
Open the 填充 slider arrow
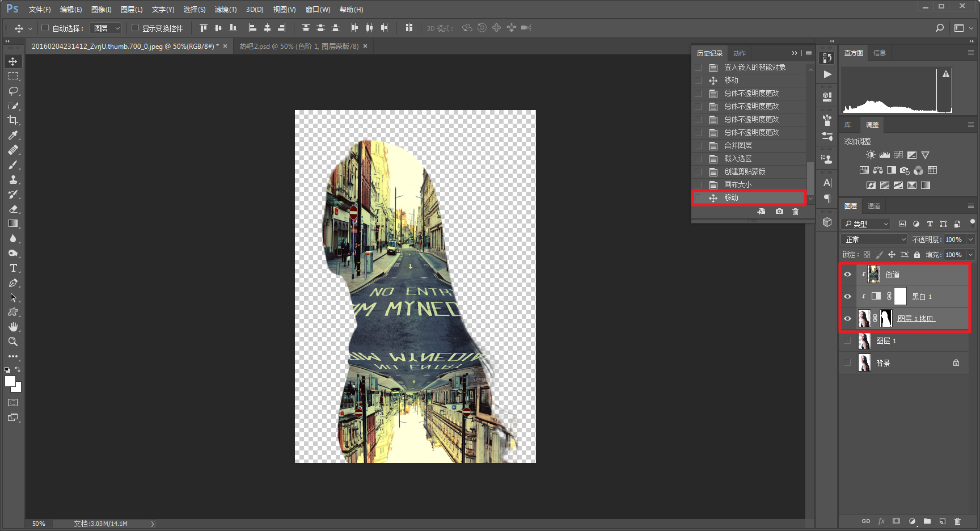[970, 255]
